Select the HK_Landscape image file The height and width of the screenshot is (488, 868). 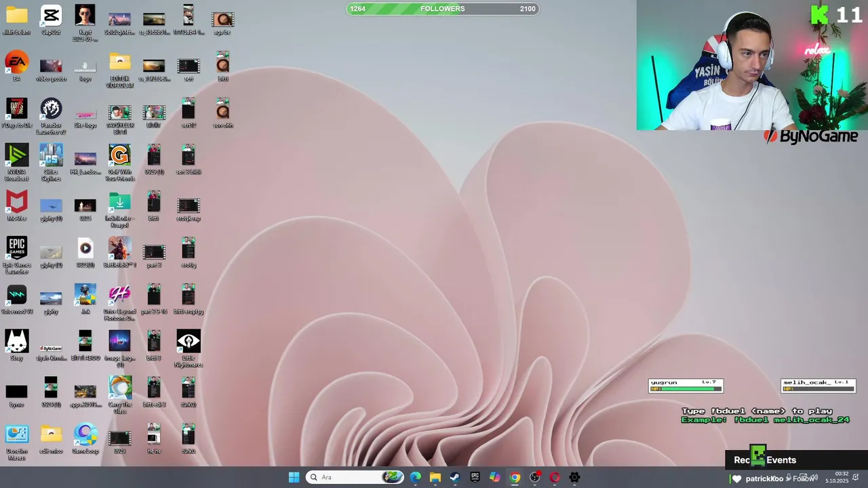tap(85, 163)
